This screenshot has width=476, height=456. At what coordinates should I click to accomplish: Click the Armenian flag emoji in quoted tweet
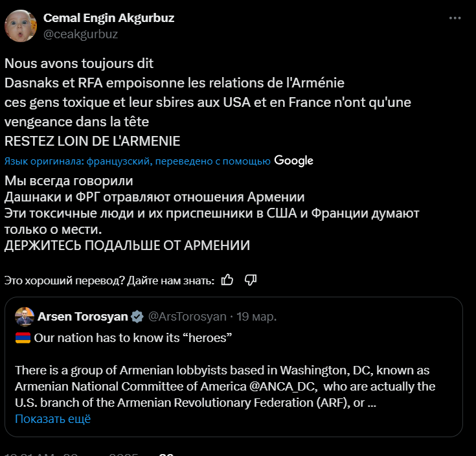pyautogui.click(x=23, y=338)
